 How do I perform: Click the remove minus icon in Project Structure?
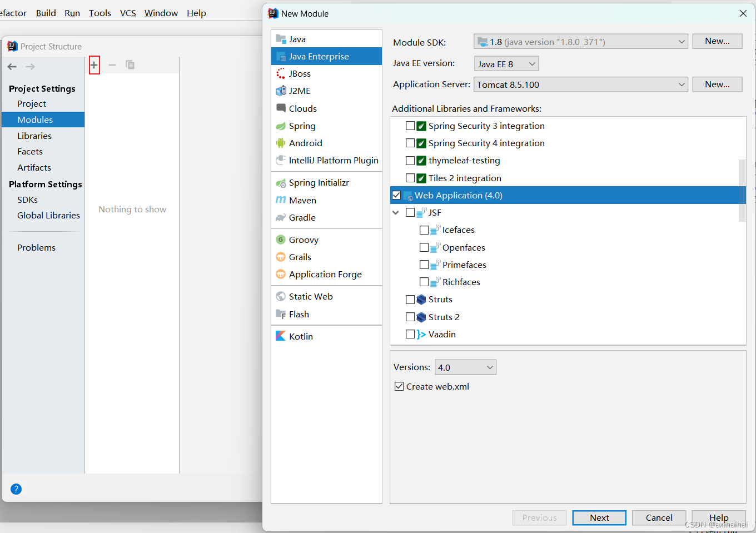[x=112, y=65]
